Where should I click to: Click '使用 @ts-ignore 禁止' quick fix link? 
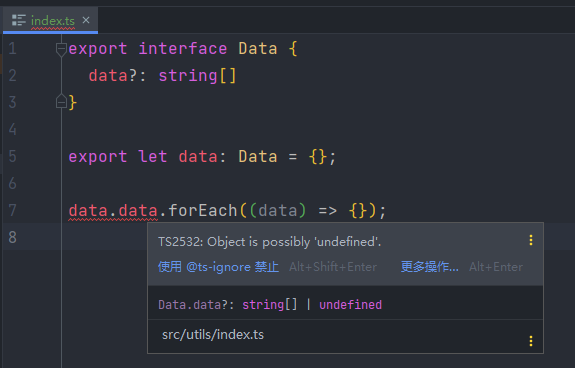[x=219, y=267]
